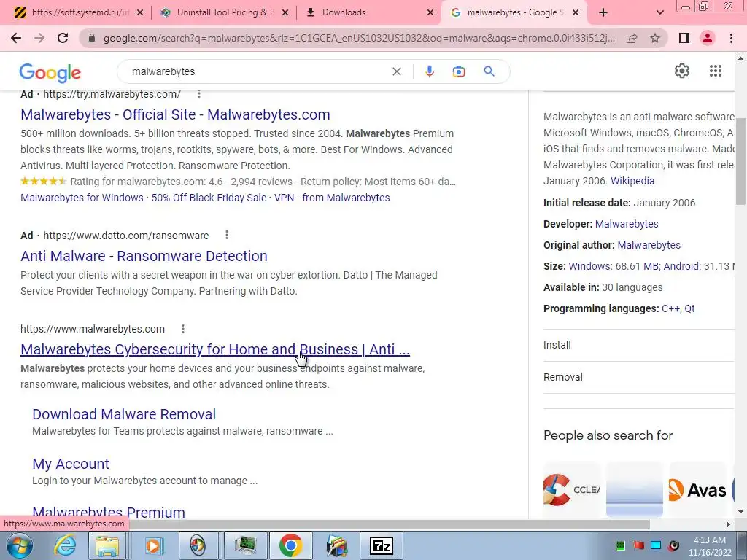Image resolution: width=747 pixels, height=560 pixels.
Task: Open the Chrome side panel
Action: click(684, 38)
